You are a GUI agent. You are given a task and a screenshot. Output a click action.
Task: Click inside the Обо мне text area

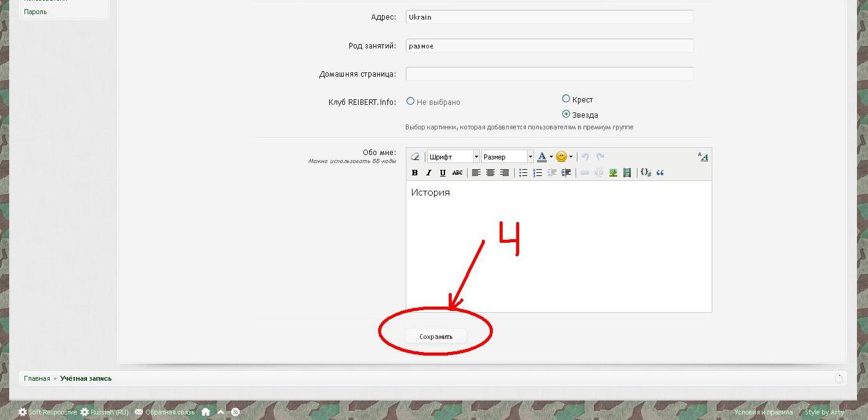tap(559, 246)
